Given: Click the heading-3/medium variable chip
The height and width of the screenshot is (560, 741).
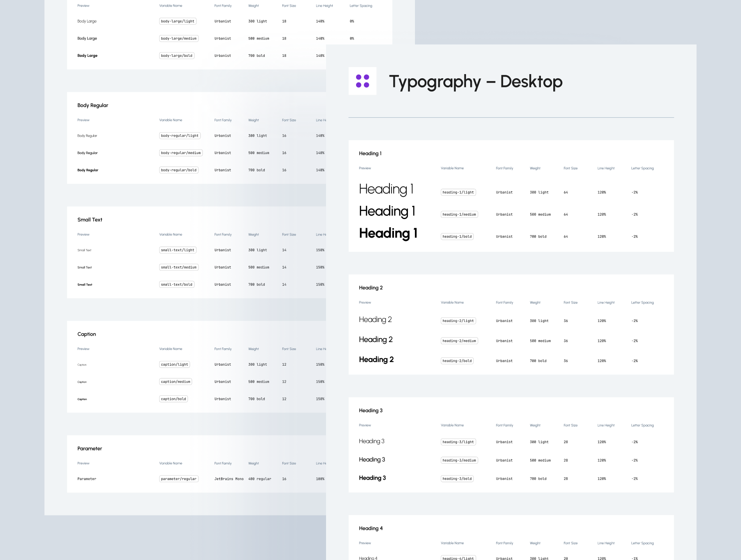Looking at the screenshot, I should tap(459, 460).
